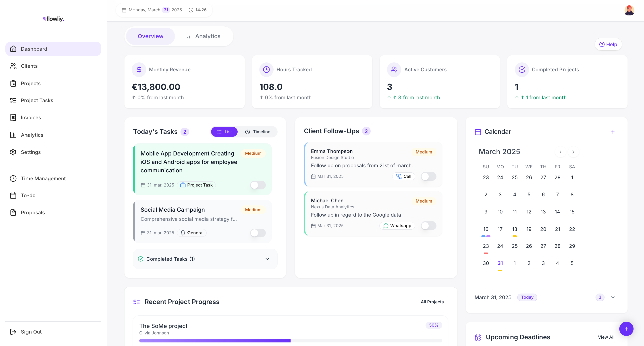Mark Emma Thompson follow-up as done
Screen dimensions: 644x346
pos(428,177)
